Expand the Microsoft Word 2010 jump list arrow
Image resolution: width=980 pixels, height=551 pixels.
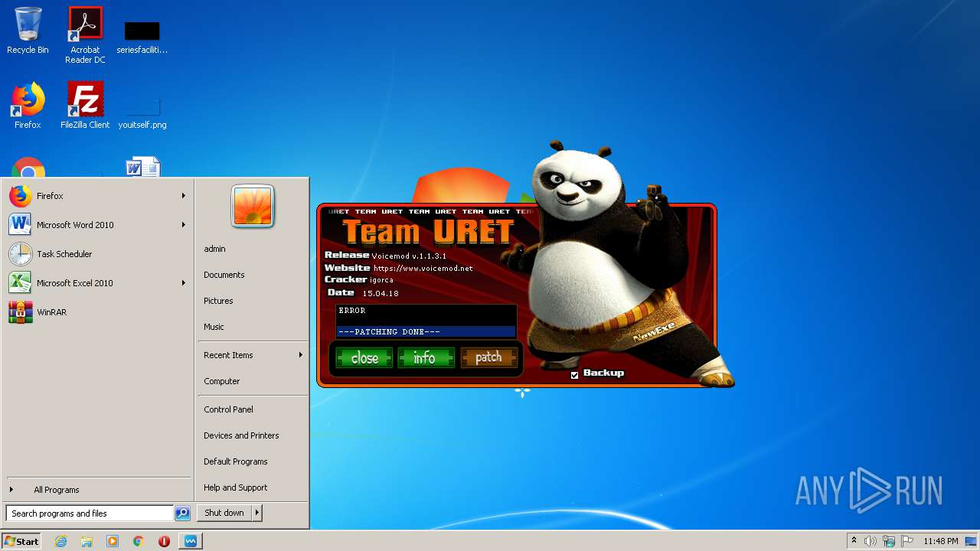click(184, 225)
